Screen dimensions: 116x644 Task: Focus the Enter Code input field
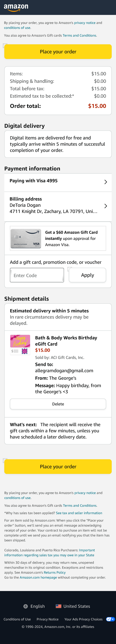pos(37,275)
